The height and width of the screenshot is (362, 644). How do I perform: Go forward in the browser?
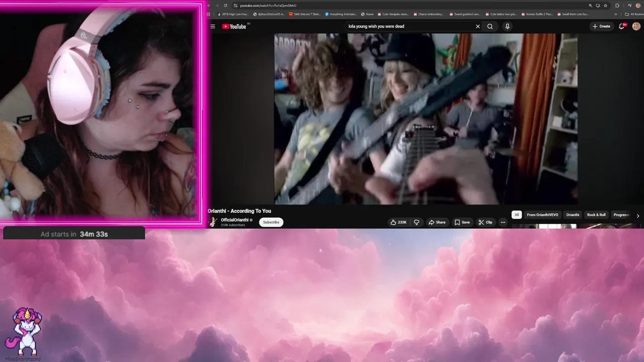coord(217,6)
